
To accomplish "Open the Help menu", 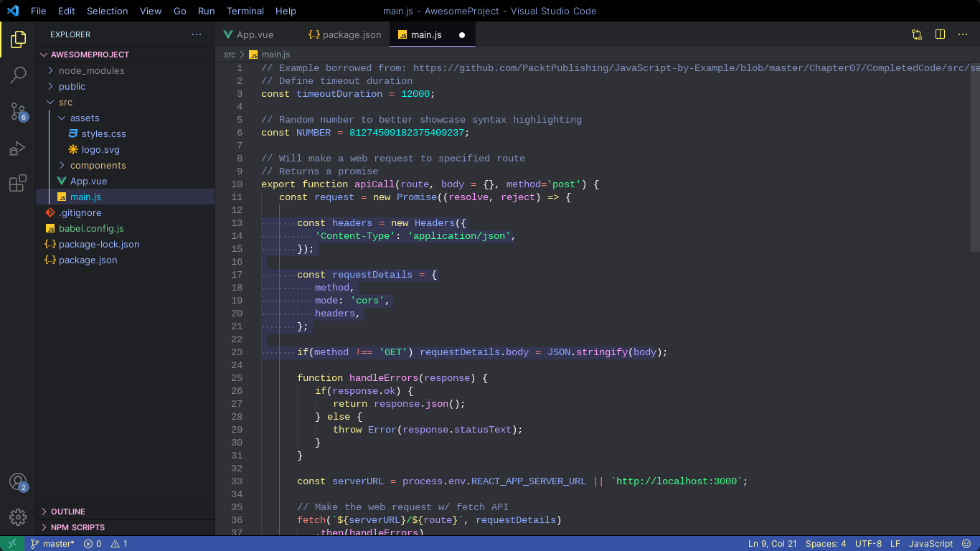I will tap(286, 11).
